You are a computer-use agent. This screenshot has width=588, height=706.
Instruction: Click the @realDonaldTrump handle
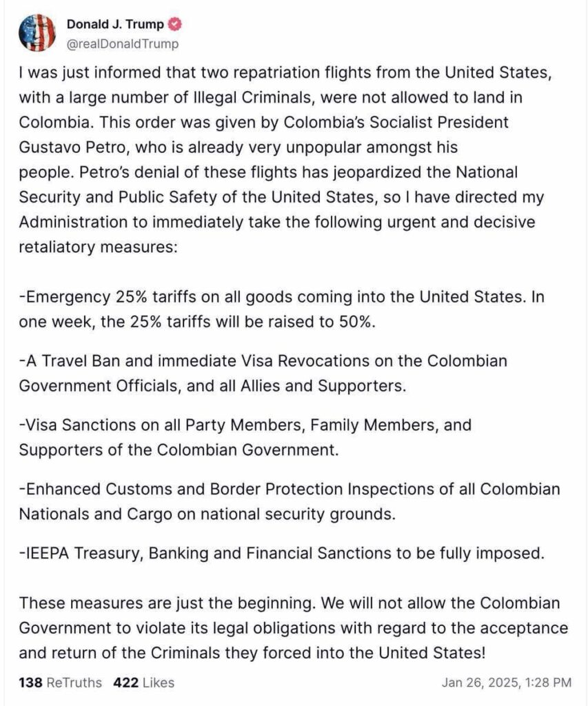(123, 43)
